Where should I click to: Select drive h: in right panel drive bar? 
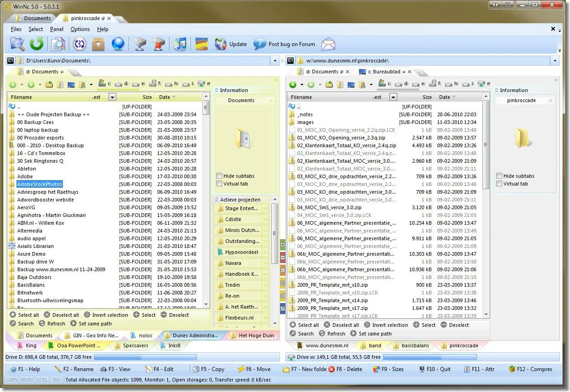click(452, 84)
